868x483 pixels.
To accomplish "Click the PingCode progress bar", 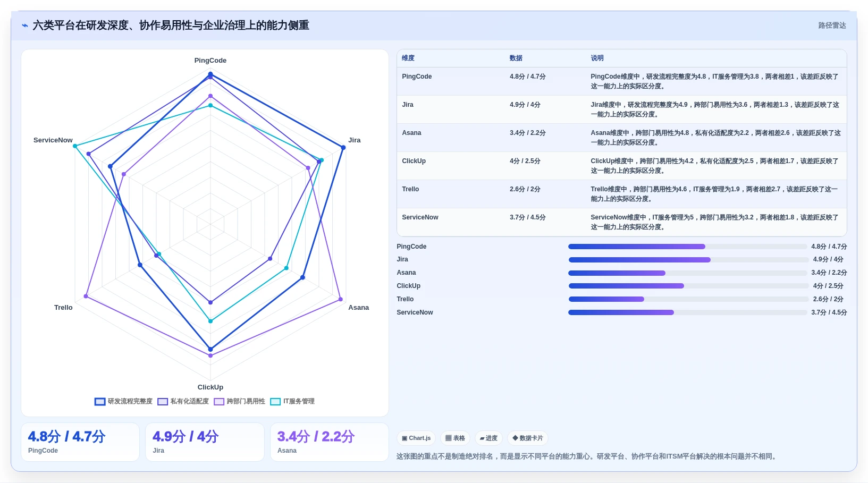I will [687, 247].
